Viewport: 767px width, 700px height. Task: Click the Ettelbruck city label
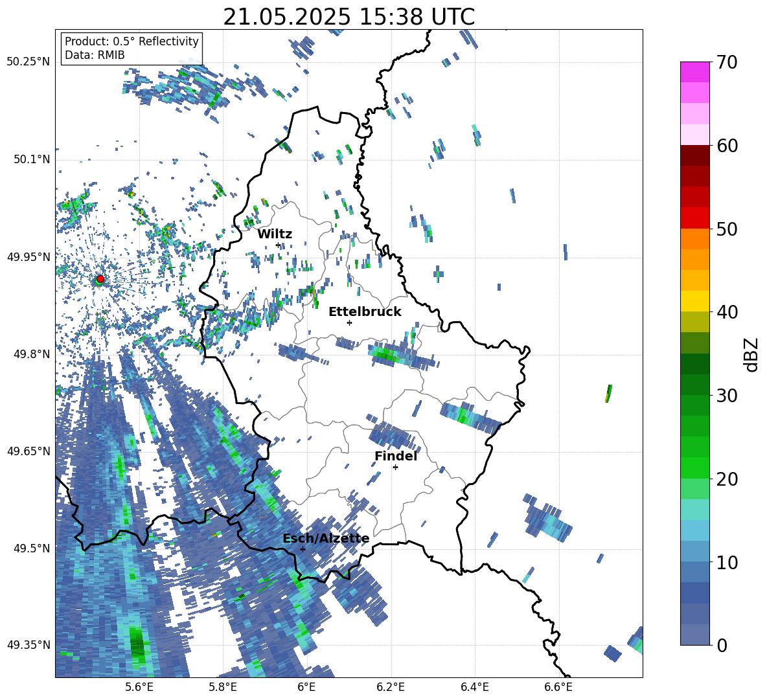point(365,311)
